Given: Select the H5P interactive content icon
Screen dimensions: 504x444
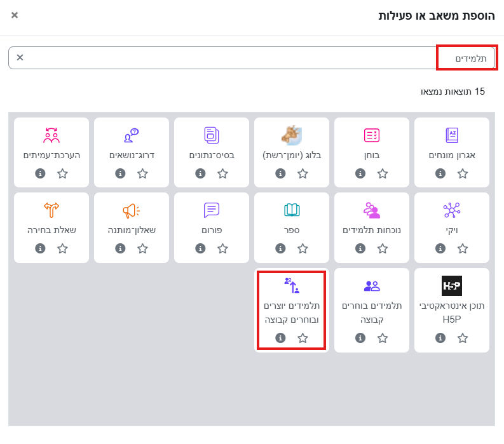Looking at the screenshot, I should point(452,285).
